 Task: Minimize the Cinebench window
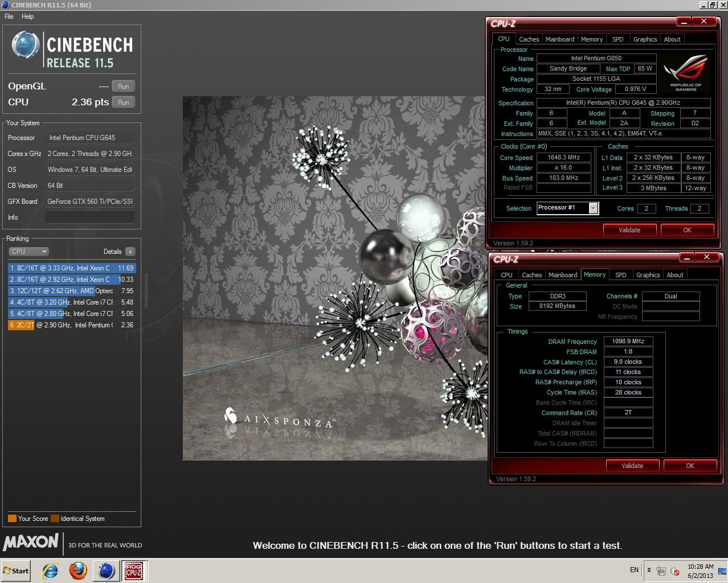pos(704,5)
